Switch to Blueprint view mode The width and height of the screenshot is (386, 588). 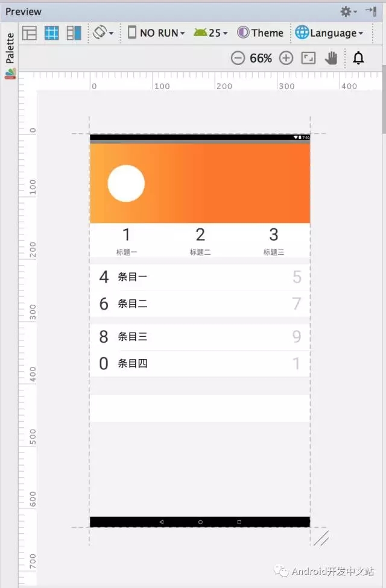[51, 33]
